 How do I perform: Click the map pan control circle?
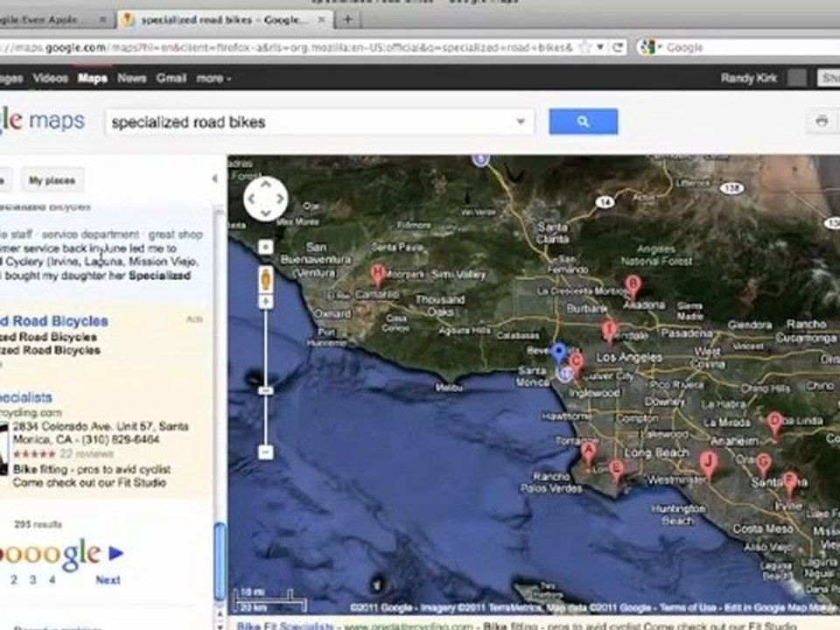[265, 199]
